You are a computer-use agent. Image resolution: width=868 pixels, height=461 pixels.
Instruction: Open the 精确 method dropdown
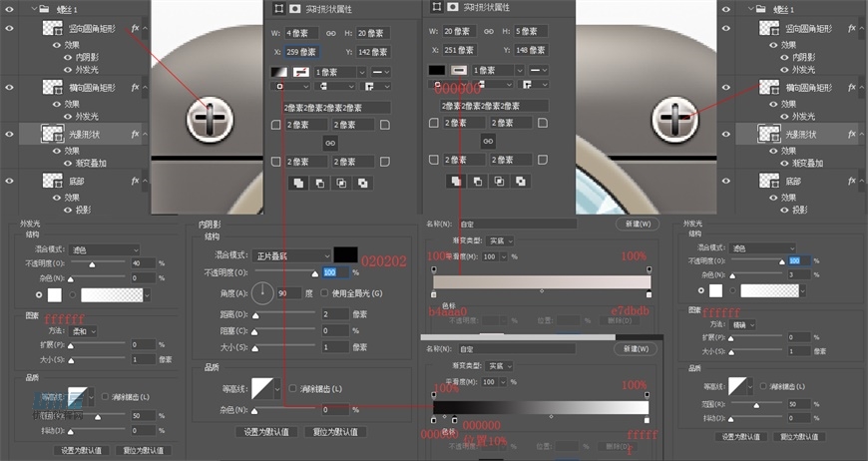pos(743,325)
